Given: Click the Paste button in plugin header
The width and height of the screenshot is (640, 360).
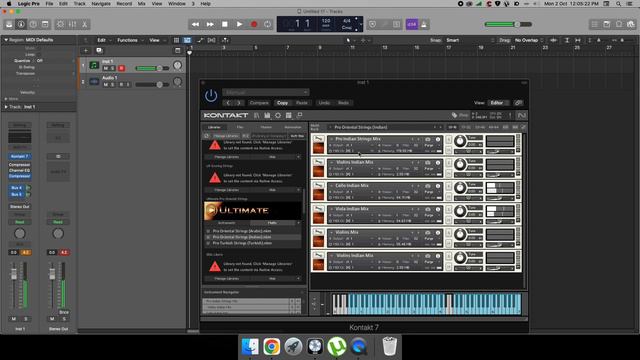Looking at the screenshot, I should click(302, 103).
